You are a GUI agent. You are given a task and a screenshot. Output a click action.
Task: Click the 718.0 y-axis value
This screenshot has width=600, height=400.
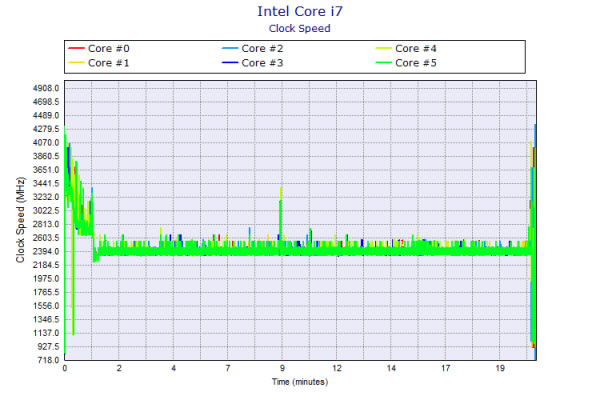tap(48, 360)
